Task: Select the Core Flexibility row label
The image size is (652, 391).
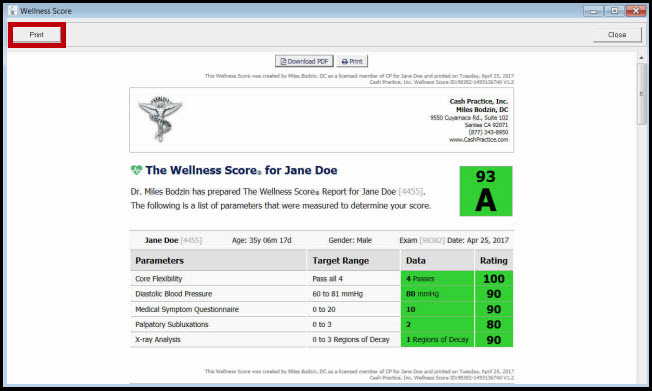Action: [x=158, y=279]
